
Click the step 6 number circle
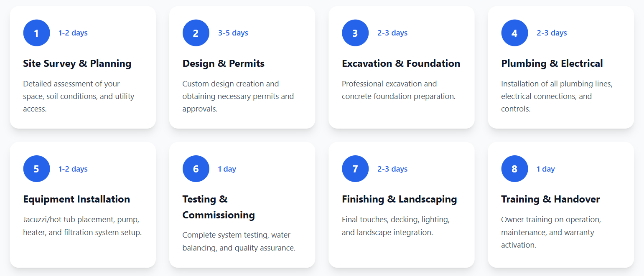click(x=196, y=169)
